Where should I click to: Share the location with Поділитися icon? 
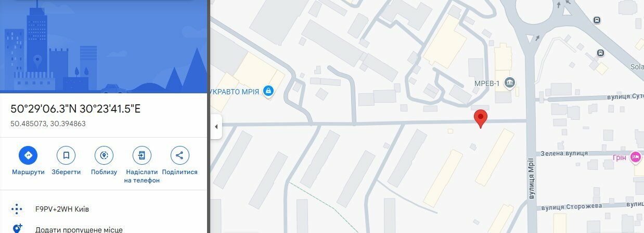[179, 155]
